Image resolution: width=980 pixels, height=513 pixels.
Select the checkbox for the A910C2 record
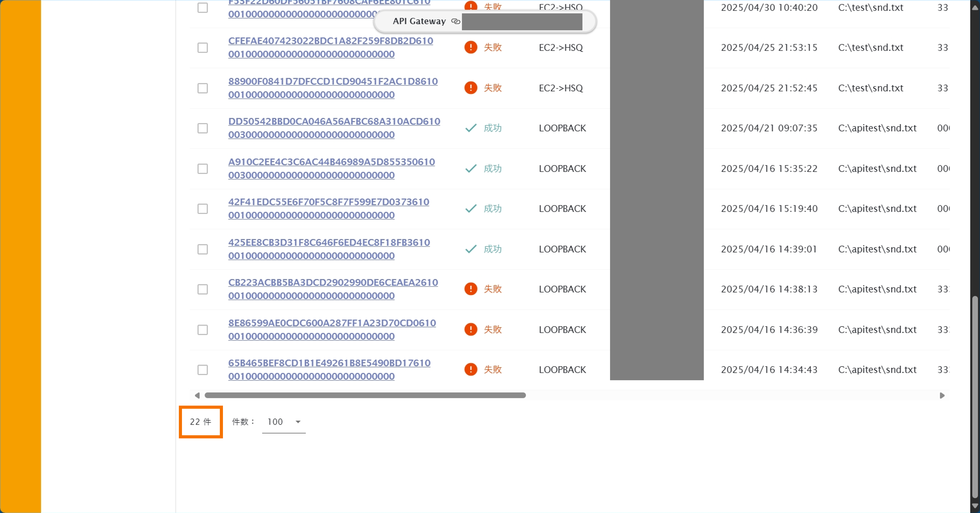[x=203, y=169]
